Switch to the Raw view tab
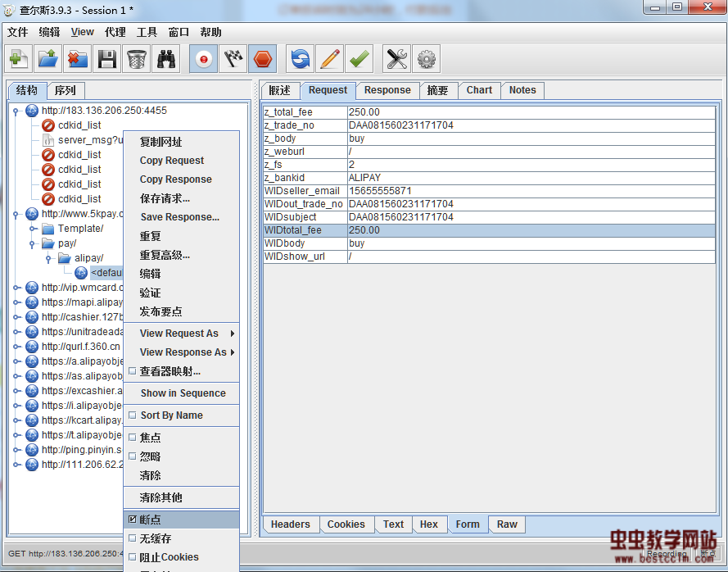Viewport: 728px width, 572px height. coord(507,524)
